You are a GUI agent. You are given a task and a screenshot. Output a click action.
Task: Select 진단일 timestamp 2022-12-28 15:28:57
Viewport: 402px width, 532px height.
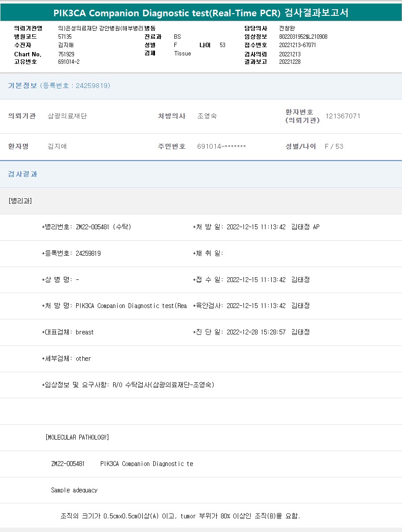coord(256,332)
